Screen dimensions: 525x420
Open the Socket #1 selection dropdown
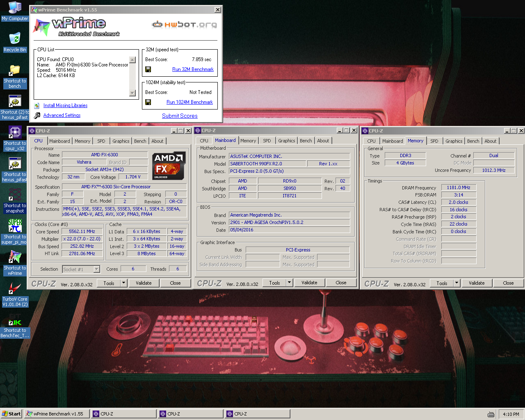(97, 269)
